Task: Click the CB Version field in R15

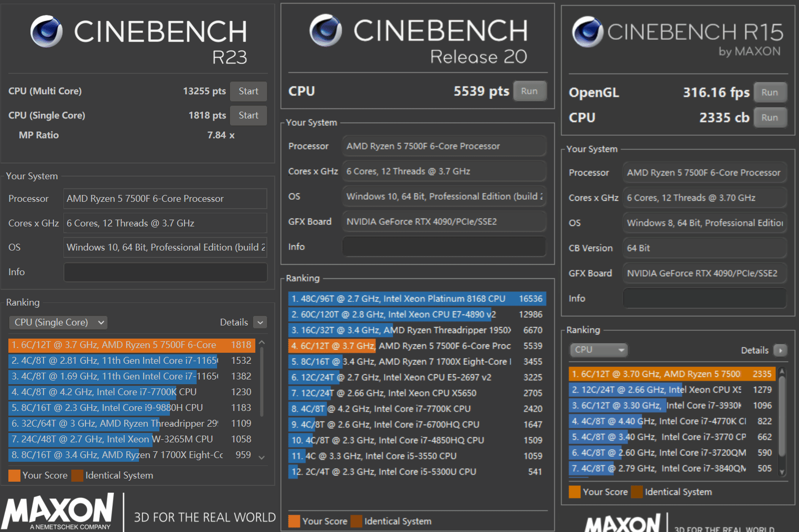Action: click(705, 248)
